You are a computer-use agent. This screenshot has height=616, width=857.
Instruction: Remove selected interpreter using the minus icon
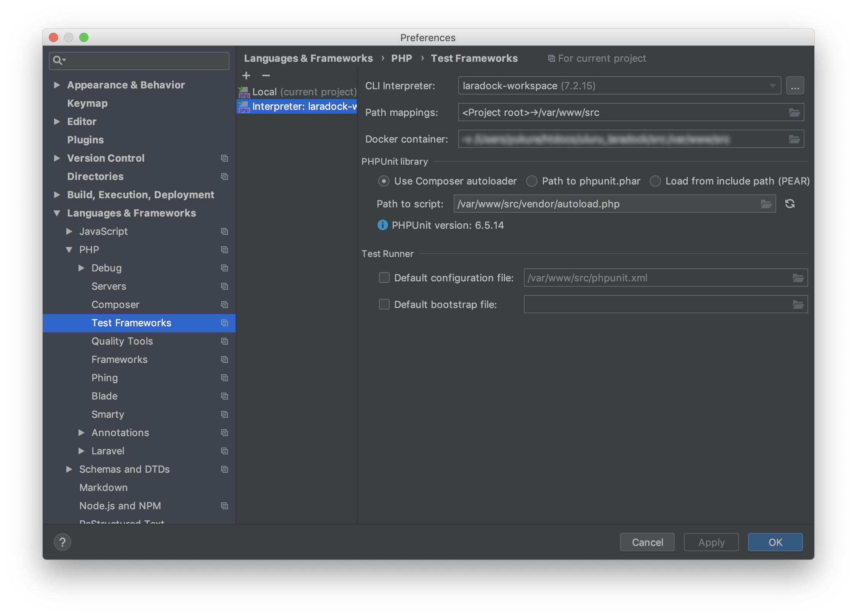(x=266, y=75)
